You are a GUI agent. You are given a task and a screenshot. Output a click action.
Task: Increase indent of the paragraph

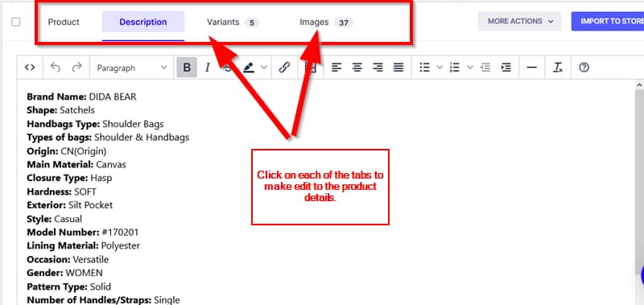tap(506, 68)
